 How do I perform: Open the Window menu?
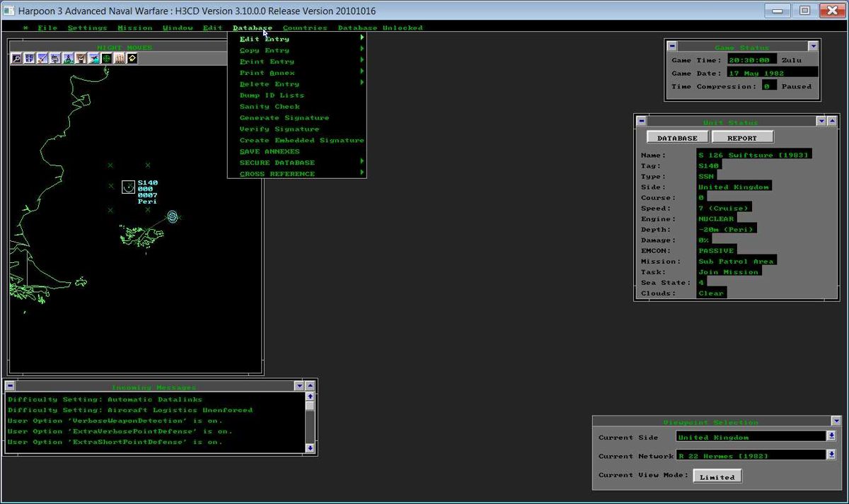tap(178, 28)
